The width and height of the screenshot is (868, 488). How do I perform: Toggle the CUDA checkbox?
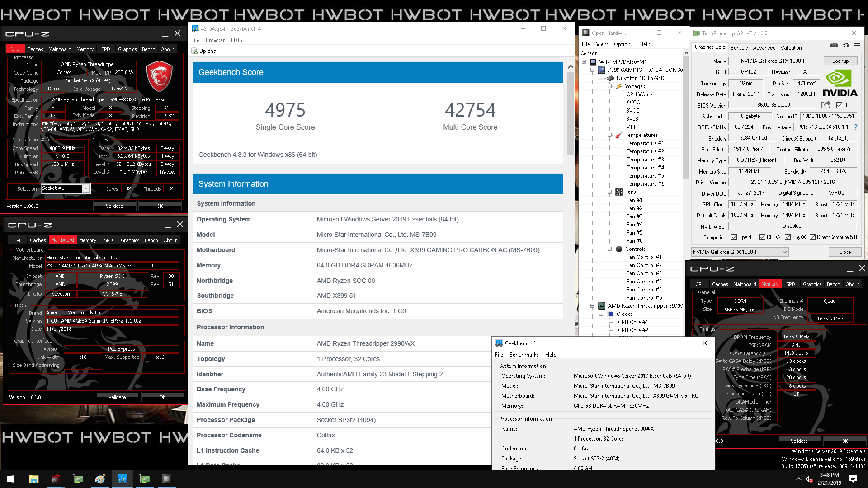762,237
